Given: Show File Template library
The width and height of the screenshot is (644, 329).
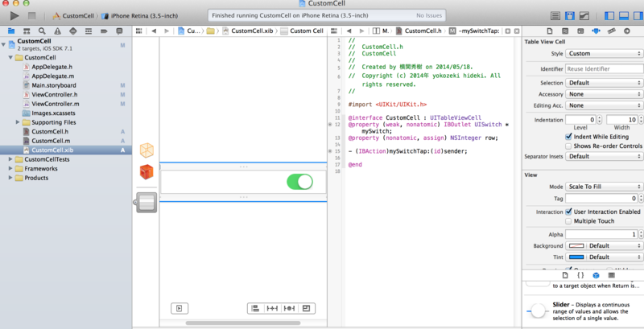Looking at the screenshot, I should [565, 275].
